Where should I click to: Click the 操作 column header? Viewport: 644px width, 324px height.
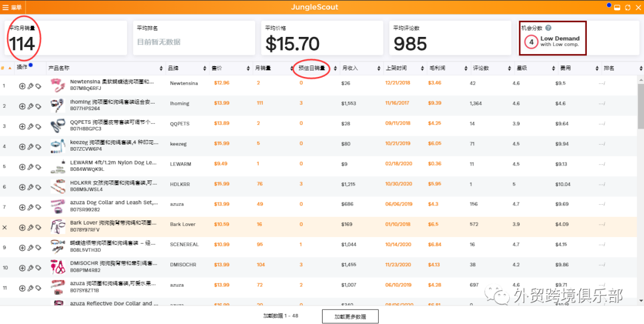(x=22, y=68)
